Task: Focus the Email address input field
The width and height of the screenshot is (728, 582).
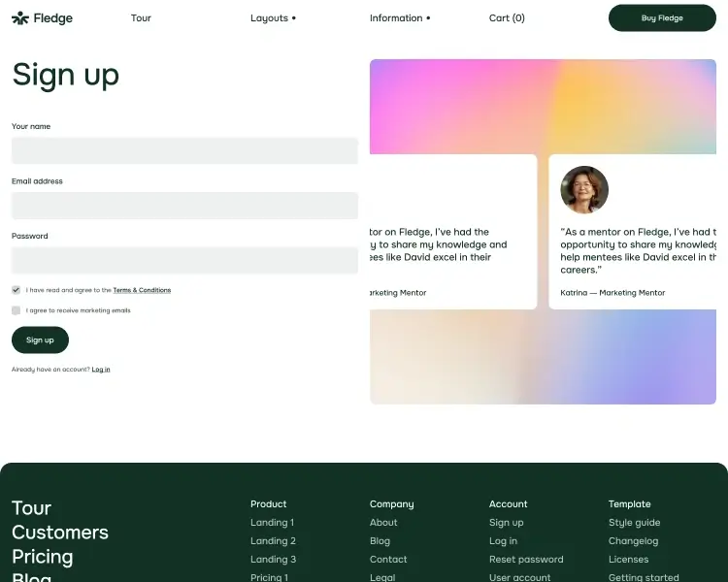Action: click(184, 206)
